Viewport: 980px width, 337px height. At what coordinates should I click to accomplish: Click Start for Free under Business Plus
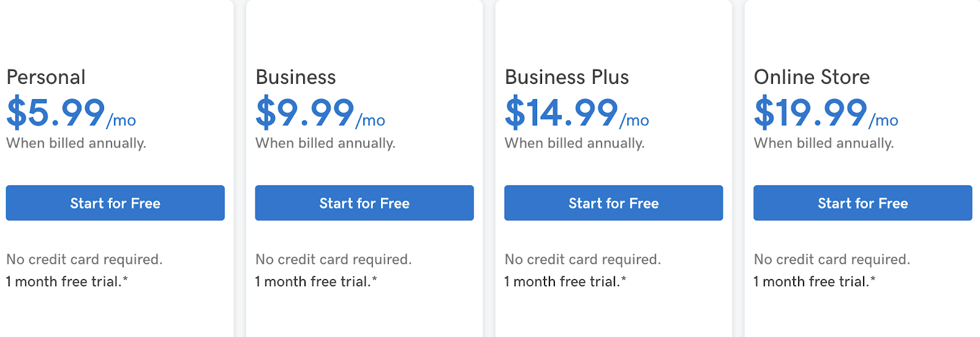click(614, 203)
